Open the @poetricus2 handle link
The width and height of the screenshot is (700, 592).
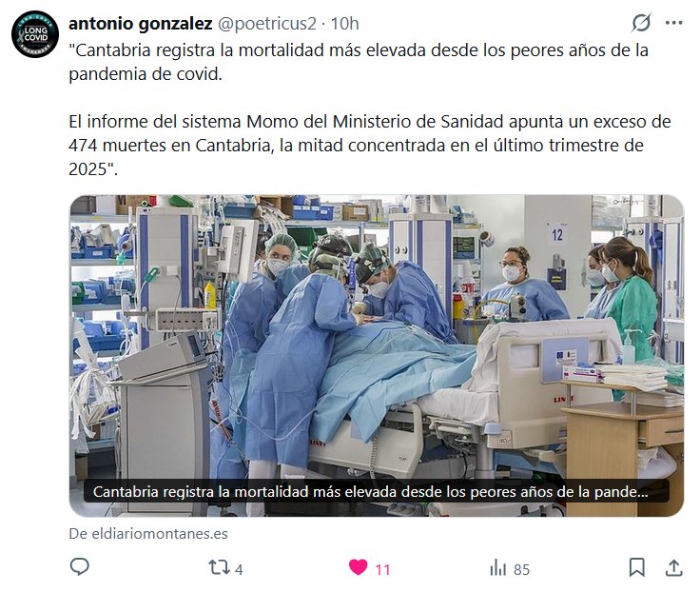pos(267,24)
